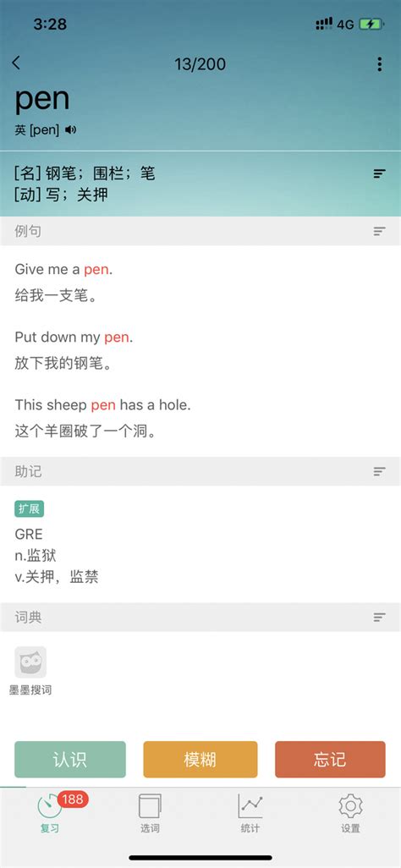This screenshot has height=868, width=401.
Task: Expand the 例句 section menu
Action: coord(379,232)
